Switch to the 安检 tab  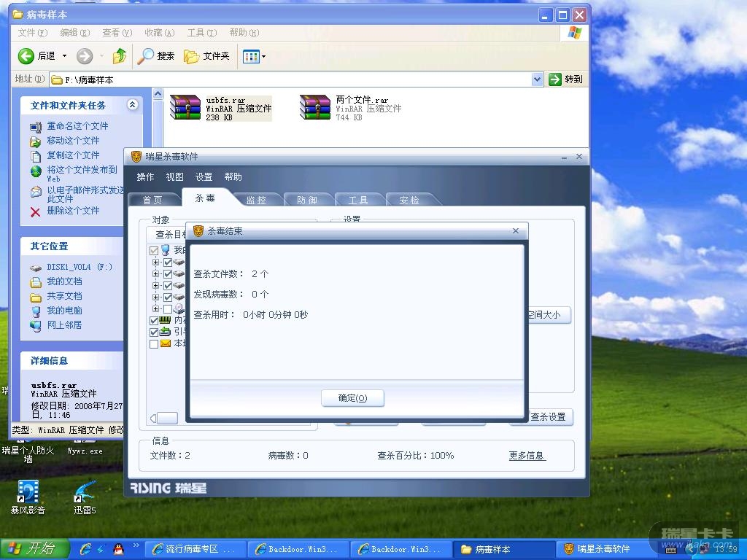click(409, 200)
